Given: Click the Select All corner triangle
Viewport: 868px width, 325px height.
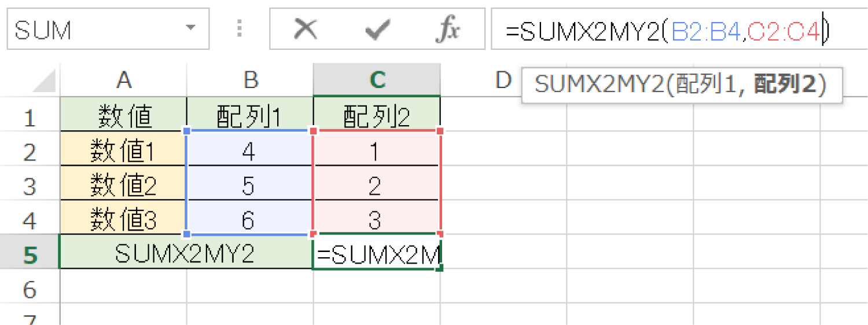Looking at the screenshot, I should [x=45, y=82].
